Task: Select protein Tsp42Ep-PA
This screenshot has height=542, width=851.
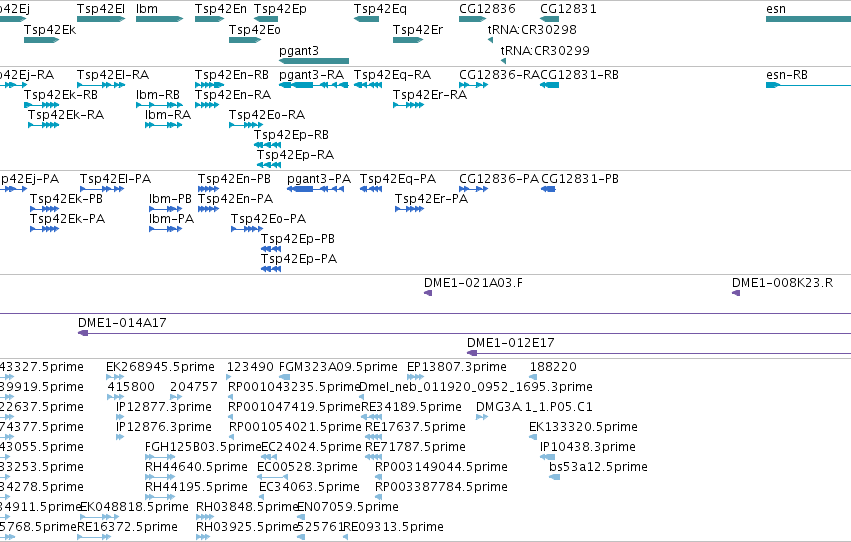Action: tap(271, 269)
